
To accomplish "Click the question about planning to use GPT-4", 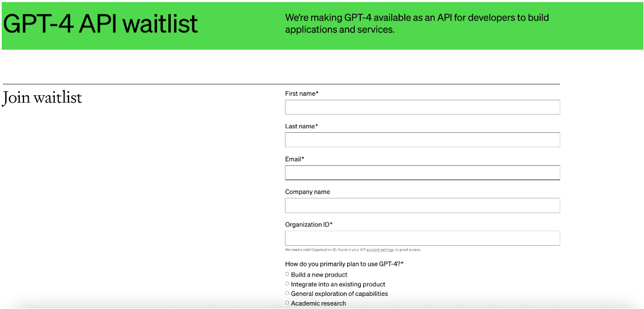I will 344,264.
